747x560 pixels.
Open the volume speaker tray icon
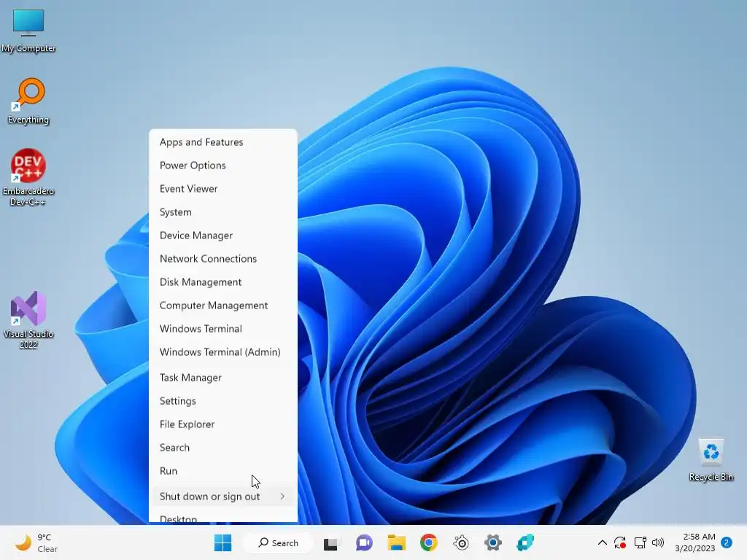[658, 542]
